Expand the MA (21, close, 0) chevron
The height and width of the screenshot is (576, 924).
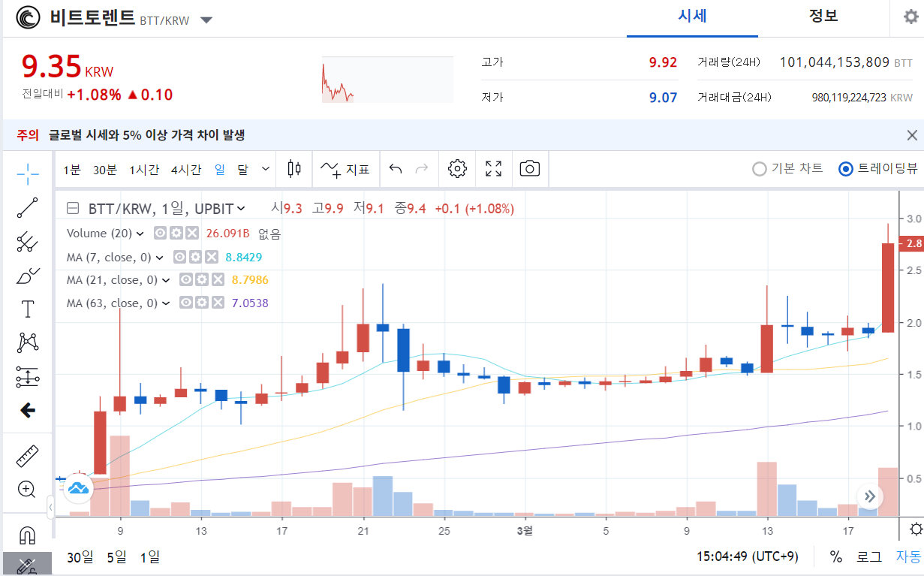[165, 280]
